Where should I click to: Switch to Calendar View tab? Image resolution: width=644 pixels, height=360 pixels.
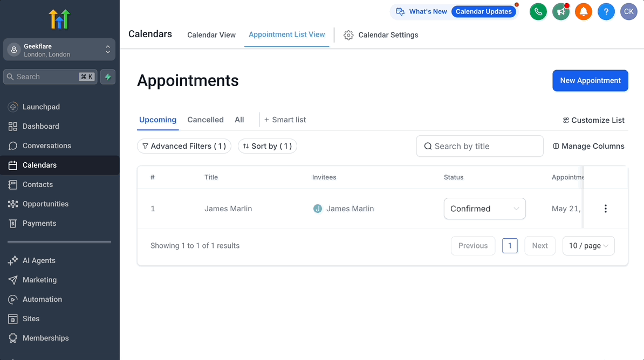pyautogui.click(x=211, y=35)
